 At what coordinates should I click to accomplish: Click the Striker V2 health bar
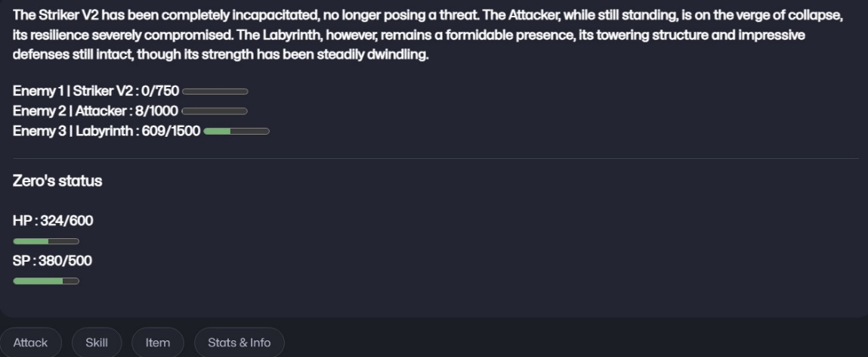point(215,92)
